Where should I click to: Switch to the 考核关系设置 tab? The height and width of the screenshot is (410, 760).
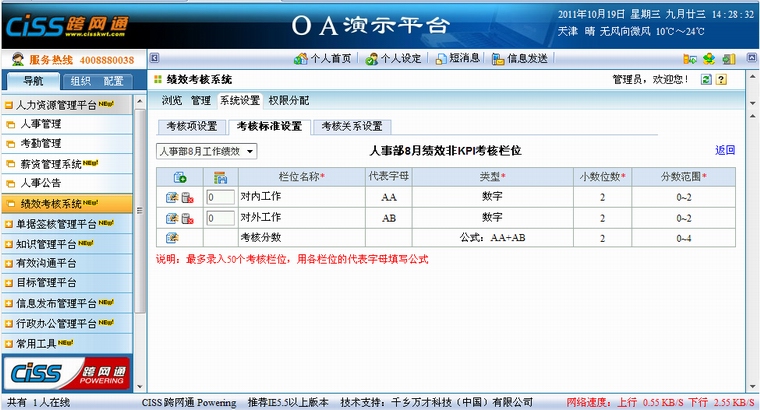coord(351,127)
